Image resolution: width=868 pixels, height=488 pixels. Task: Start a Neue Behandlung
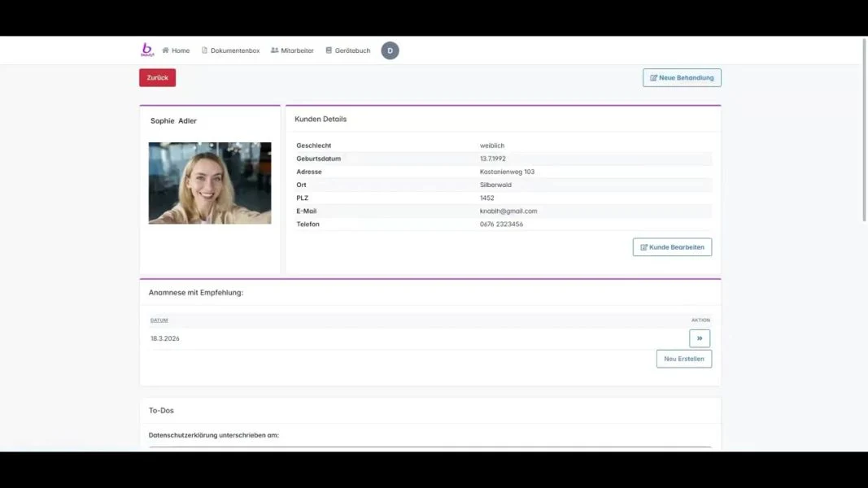[682, 78]
